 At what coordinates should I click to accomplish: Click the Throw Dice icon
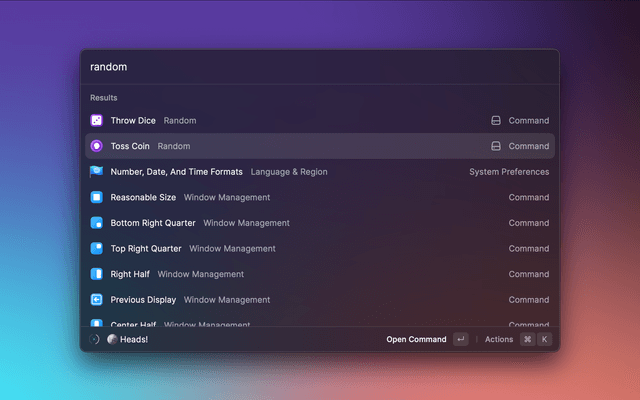[97, 120]
